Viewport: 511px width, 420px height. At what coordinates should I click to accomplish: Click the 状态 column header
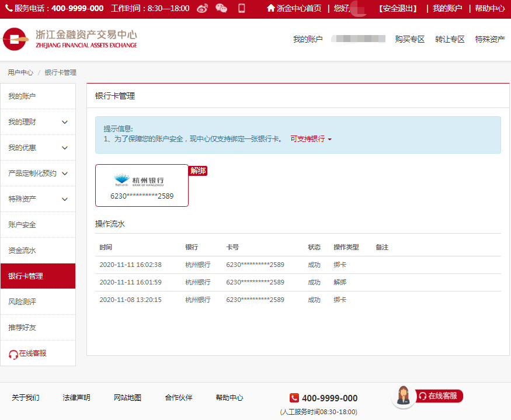(x=314, y=247)
